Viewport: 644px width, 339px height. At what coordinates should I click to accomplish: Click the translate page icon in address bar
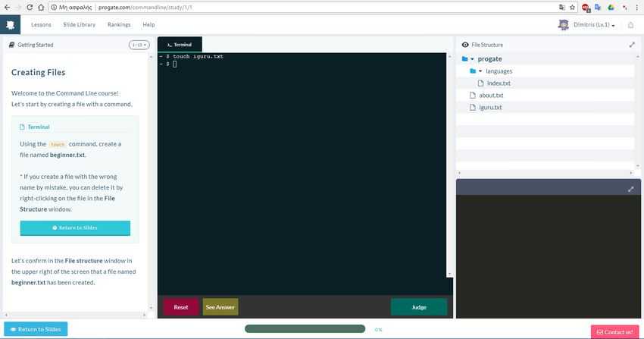[562, 8]
